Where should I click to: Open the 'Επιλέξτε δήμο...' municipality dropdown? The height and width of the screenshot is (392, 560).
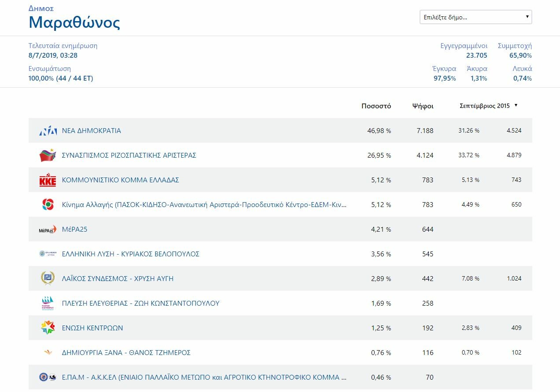click(x=476, y=17)
